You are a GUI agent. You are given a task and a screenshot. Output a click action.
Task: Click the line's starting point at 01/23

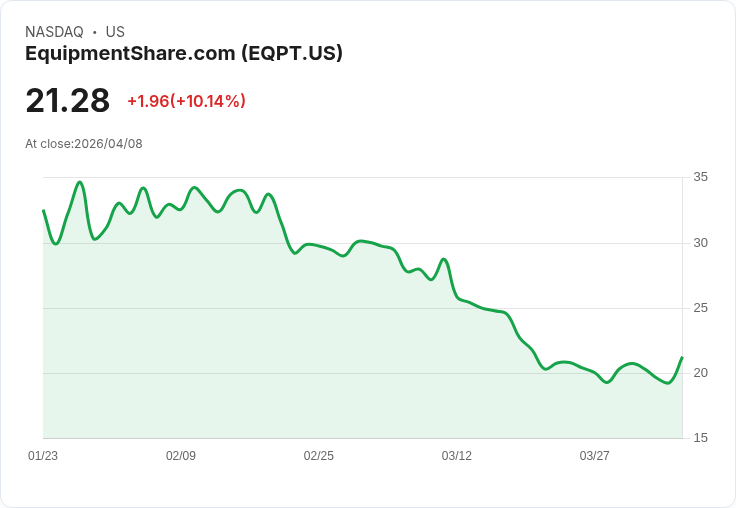point(44,210)
